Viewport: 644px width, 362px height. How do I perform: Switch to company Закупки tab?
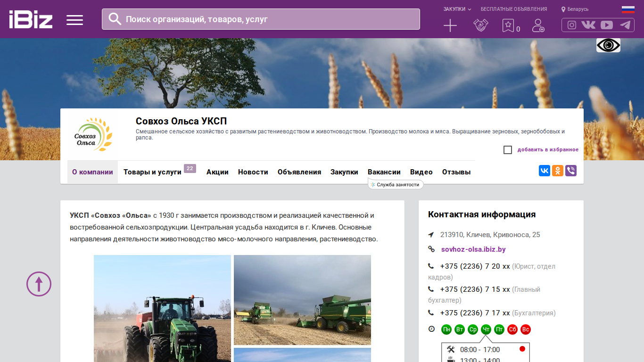pyautogui.click(x=344, y=172)
